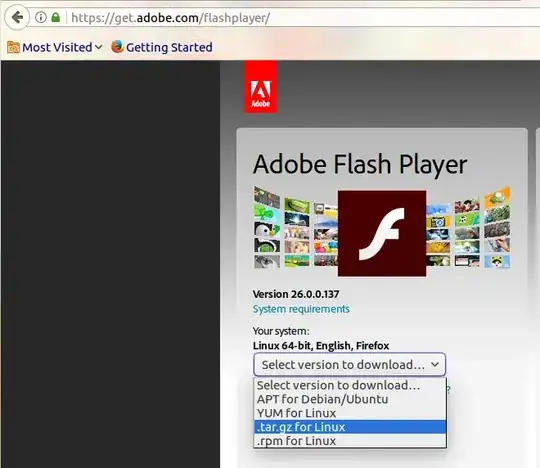Click the green secure connection padlock
540x468 pixels.
(55, 17)
